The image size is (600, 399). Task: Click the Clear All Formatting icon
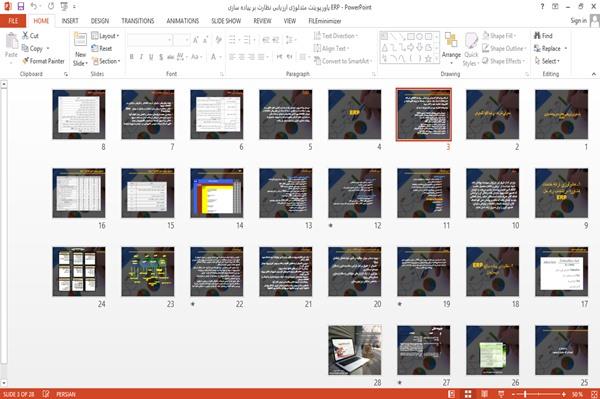pyautogui.click(x=218, y=40)
